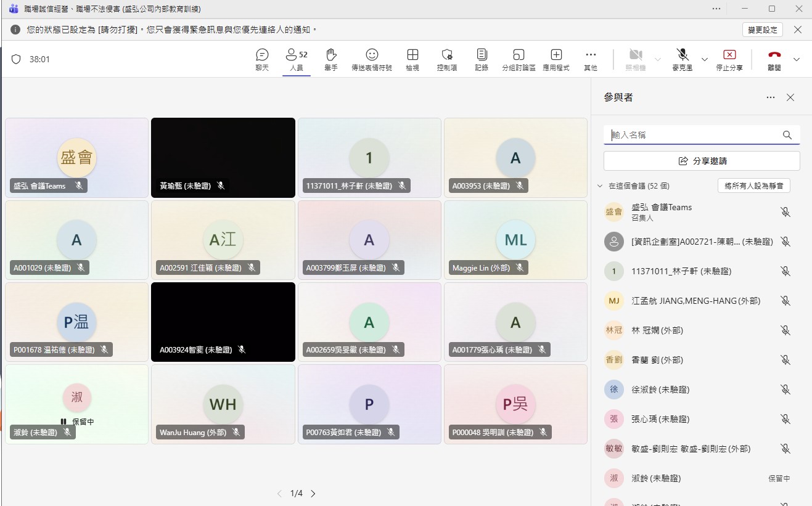This screenshot has width=812, height=506.
Task: Toggle the microphone (麥克風) mute
Action: click(682, 59)
